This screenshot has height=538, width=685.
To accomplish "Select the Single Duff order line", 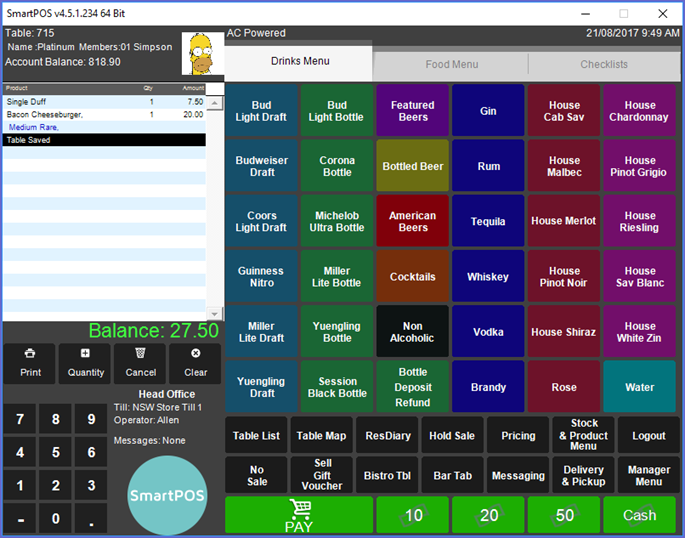I will [x=104, y=102].
